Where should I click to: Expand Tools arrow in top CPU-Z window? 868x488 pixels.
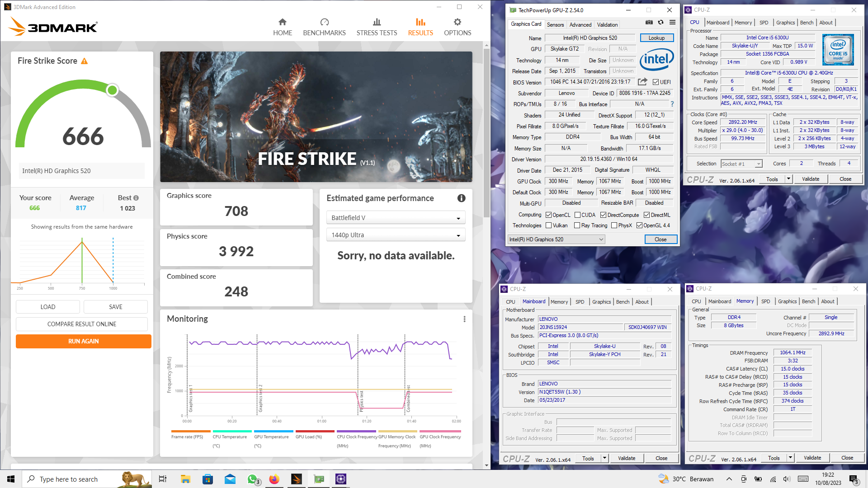point(788,179)
